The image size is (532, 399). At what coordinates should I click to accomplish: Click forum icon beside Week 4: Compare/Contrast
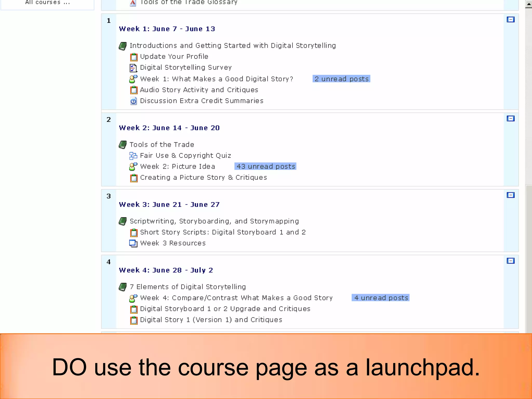click(133, 298)
